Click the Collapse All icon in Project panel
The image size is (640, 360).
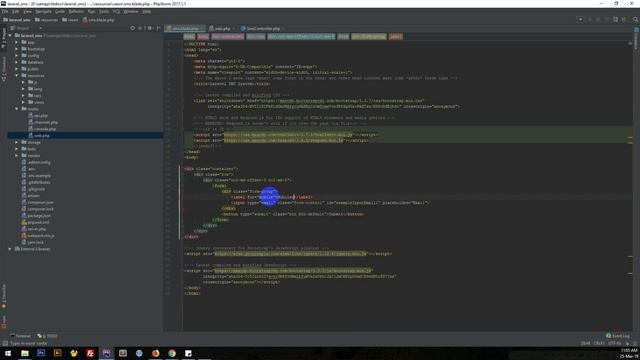click(140, 28)
